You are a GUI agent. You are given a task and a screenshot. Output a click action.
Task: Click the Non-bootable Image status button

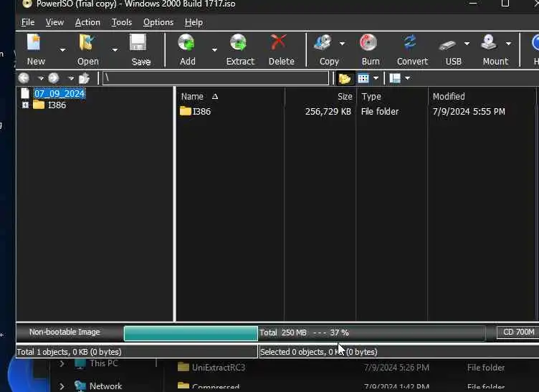point(65,333)
